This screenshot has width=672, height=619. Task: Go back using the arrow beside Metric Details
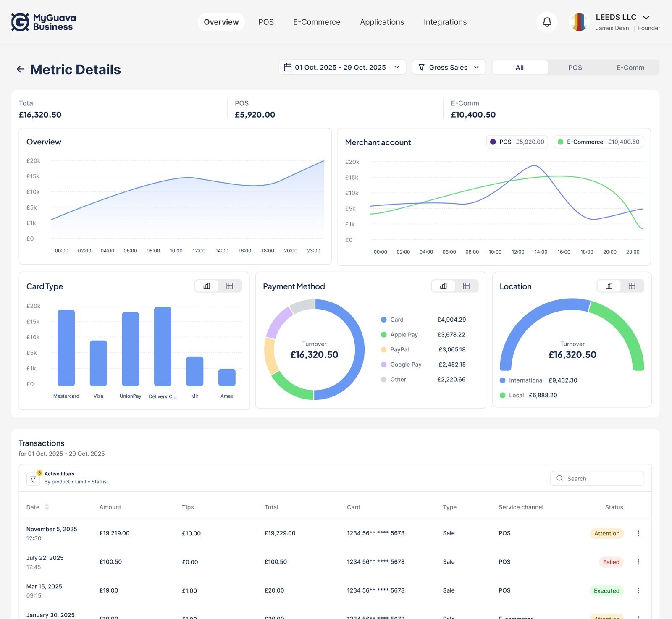(21, 69)
